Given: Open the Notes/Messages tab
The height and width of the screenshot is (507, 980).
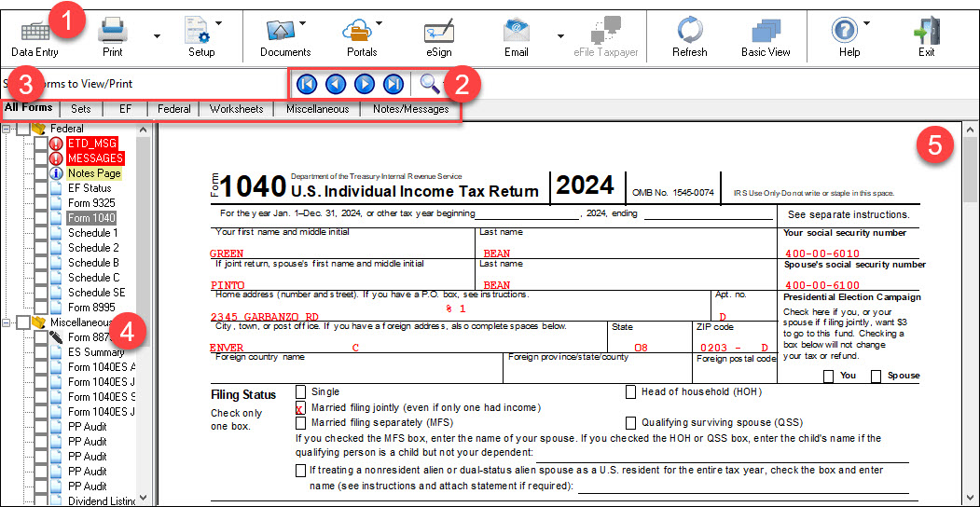Looking at the screenshot, I should click(411, 109).
